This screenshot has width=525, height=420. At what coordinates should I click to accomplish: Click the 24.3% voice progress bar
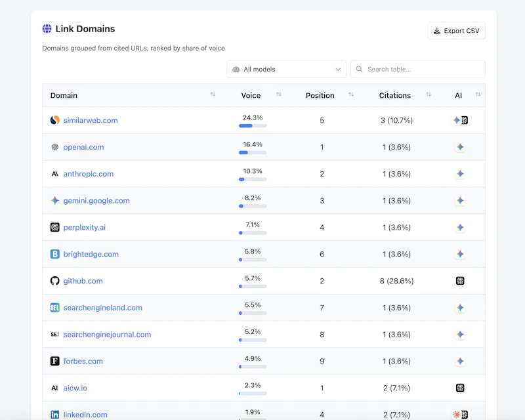pos(253,126)
